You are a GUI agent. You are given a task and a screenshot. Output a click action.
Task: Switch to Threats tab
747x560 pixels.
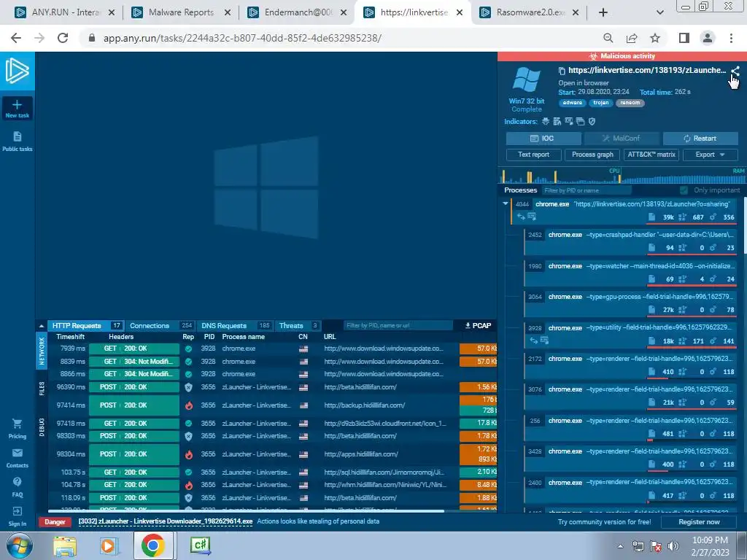[x=298, y=326]
